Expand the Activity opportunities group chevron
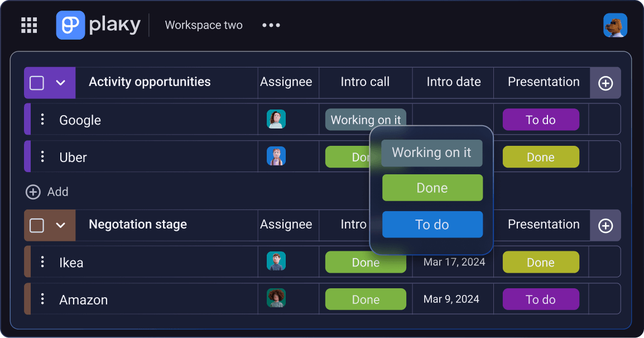Screen dimensions: 644x338 point(61,82)
